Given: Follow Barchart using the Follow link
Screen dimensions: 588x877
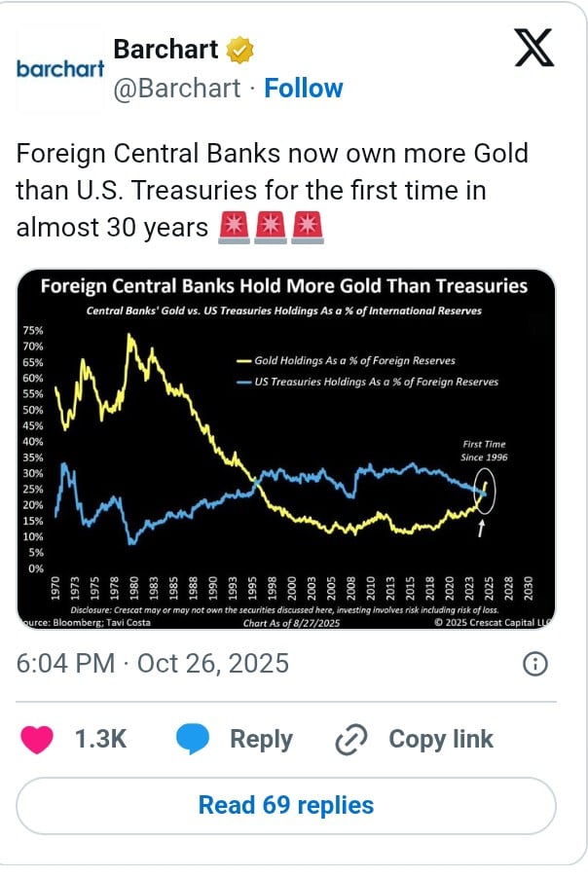Looking at the screenshot, I should [305, 88].
